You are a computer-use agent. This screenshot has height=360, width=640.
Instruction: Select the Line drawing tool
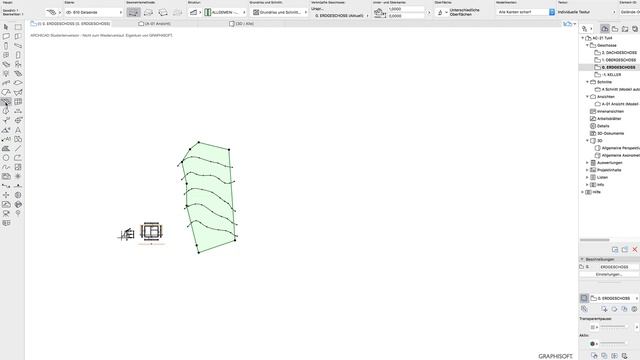click(x=18, y=149)
